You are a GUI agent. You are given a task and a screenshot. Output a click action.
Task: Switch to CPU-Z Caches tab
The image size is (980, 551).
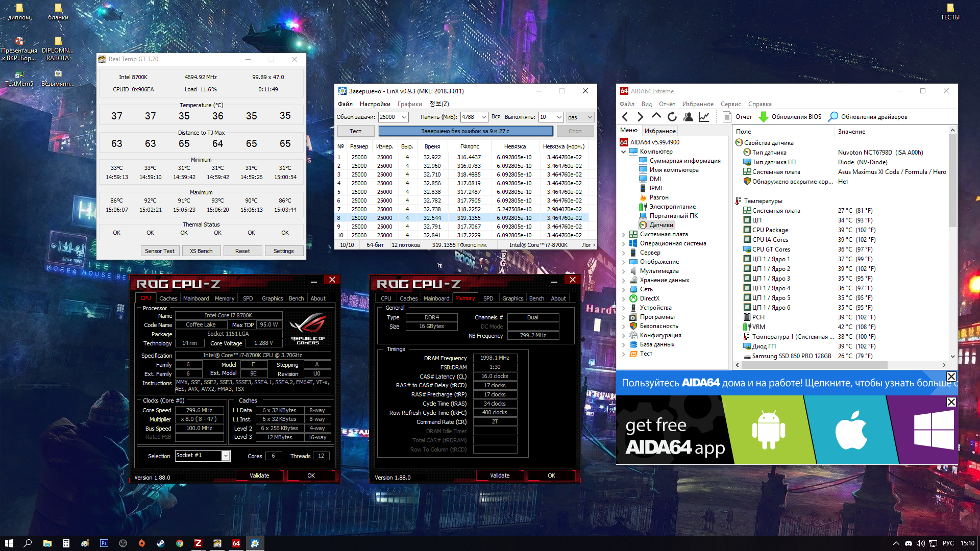pos(168,298)
